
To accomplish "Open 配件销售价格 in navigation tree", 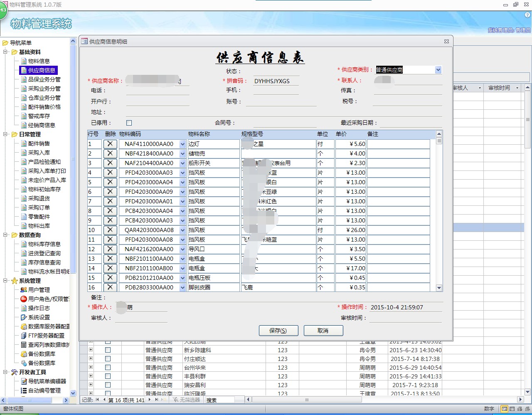I will pos(44,107).
